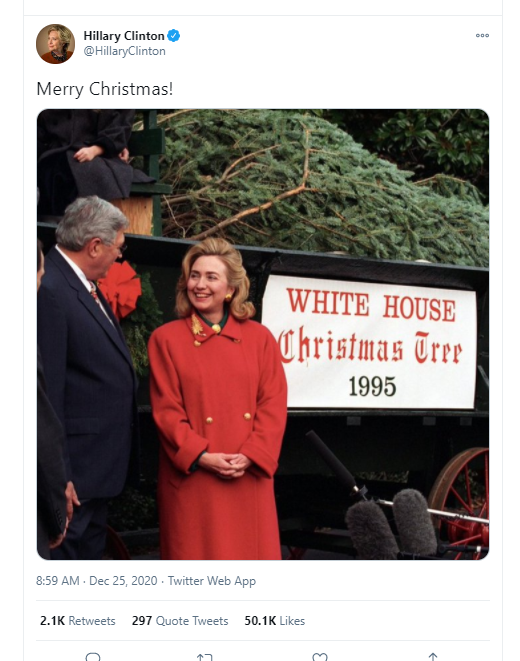Viewport: 520px width, 661px height.
Task: Click the reply speech bubble icon
Action: [x=93, y=657]
